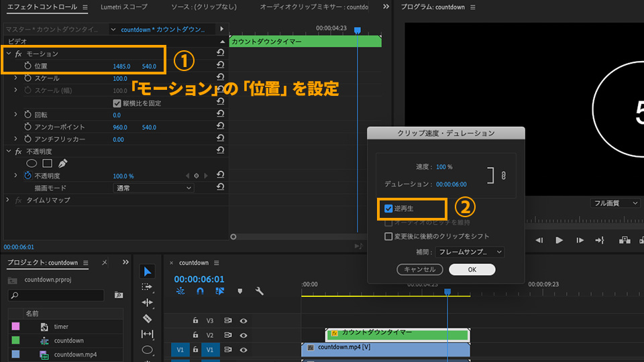Click the キャンセル button

(420, 269)
